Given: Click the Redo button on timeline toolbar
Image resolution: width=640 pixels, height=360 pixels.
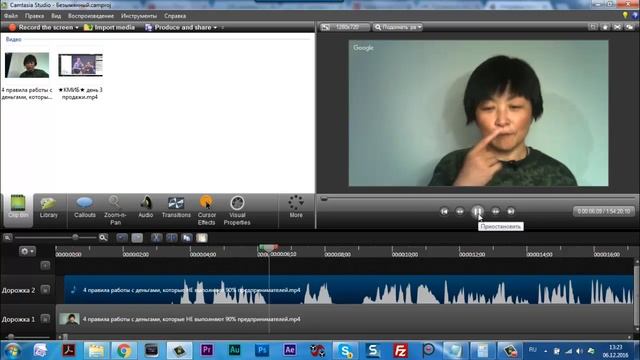Looking at the screenshot, I should click(x=137, y=238).
